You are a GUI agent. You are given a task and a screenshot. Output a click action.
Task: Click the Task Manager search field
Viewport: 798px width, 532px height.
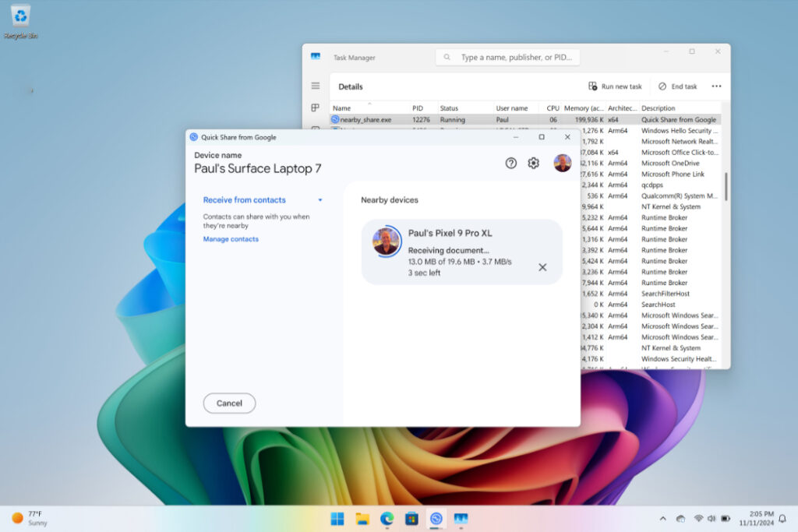point(507,57)
